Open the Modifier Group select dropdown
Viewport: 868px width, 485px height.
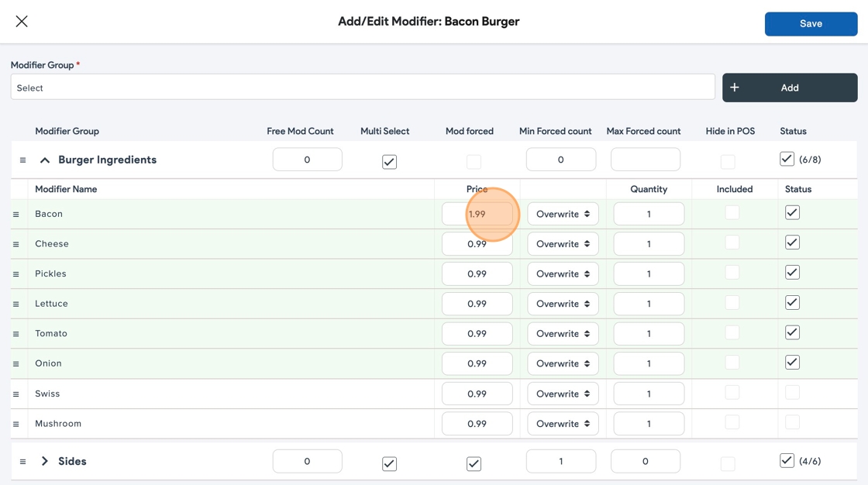(x=363, y=88)
